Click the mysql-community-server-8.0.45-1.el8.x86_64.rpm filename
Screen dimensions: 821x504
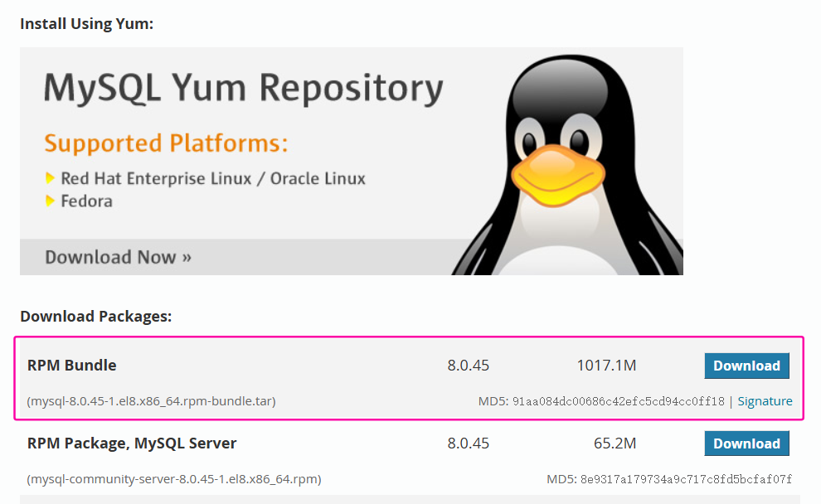tap(174, 479)
